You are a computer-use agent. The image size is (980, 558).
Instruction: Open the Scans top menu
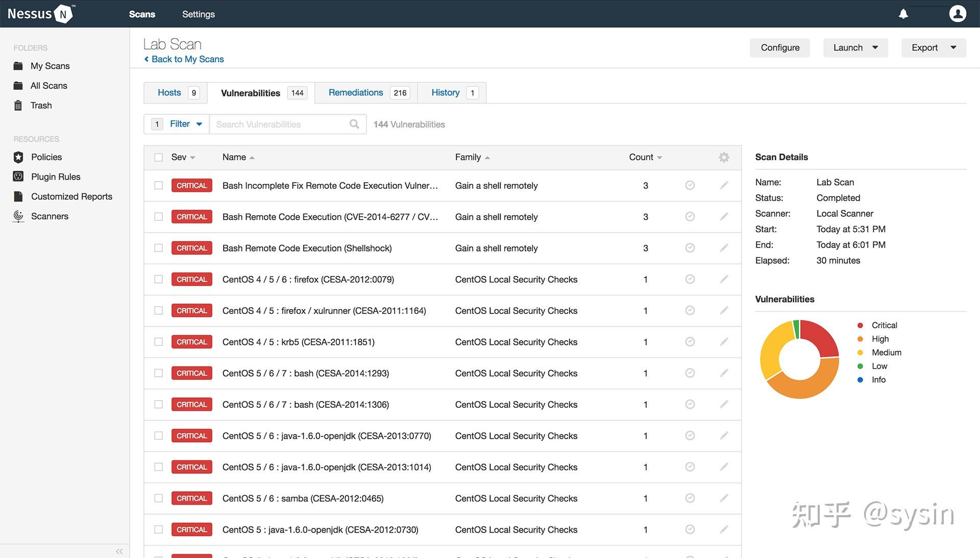click(142, 14)
